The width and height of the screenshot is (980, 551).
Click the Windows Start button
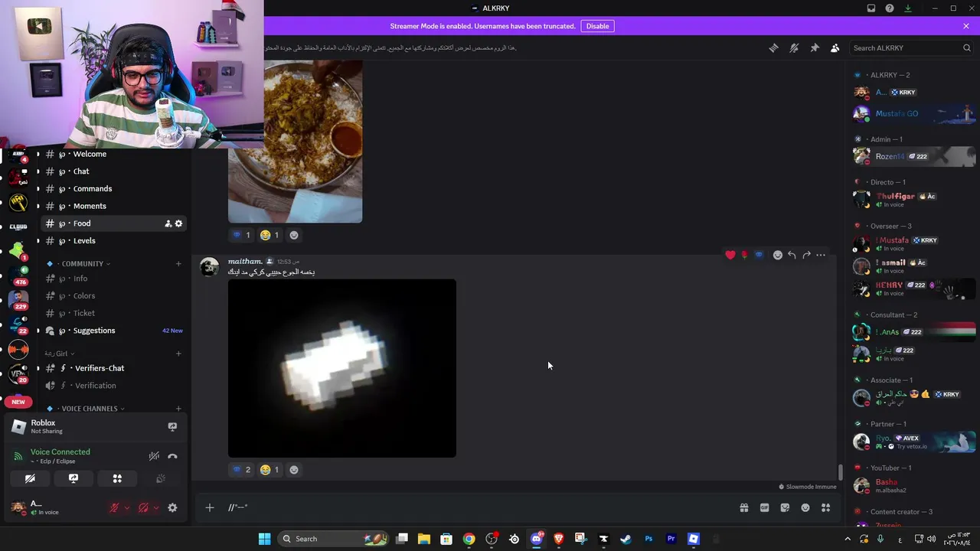coord(264,539)
